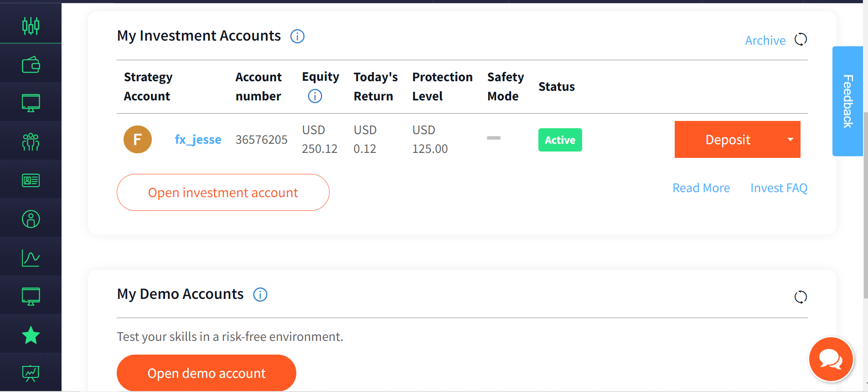Refresh the My Investment Accounts list
Viewport: 868px width, 392px height.
[x=801, y=40]
